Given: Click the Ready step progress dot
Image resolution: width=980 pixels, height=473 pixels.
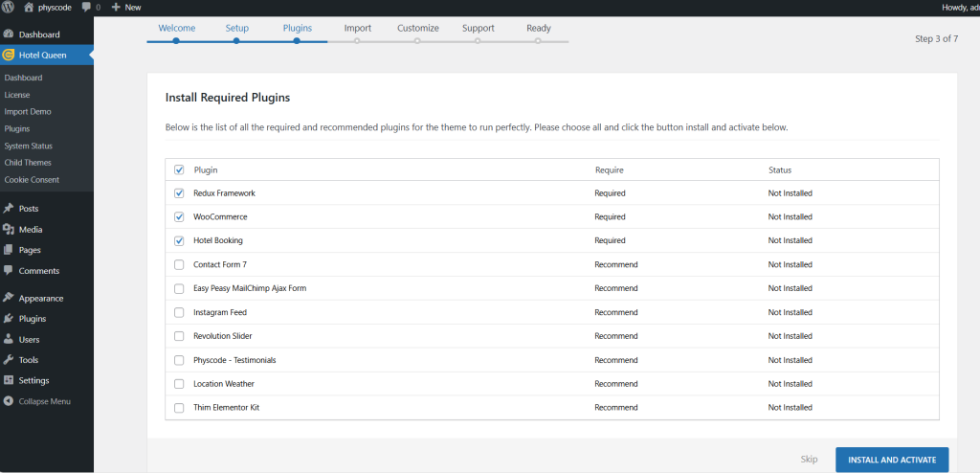Looking at the screenshot, I should point(538,41).
